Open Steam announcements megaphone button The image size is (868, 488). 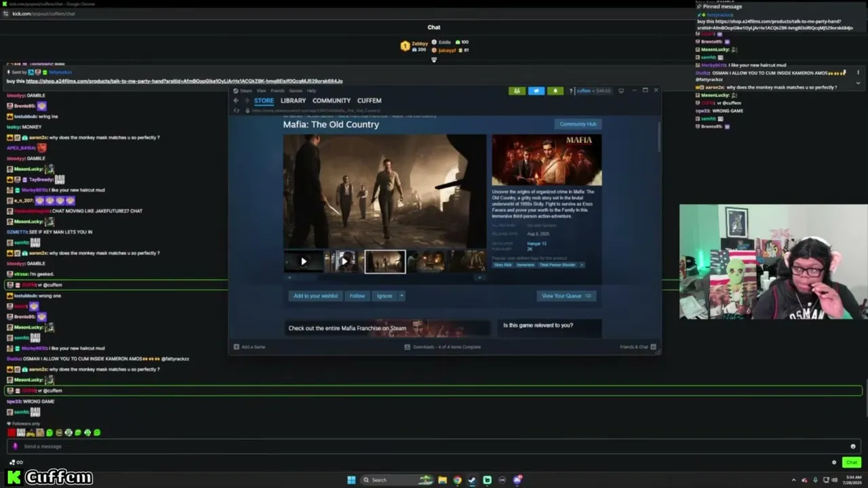[536, 91]
